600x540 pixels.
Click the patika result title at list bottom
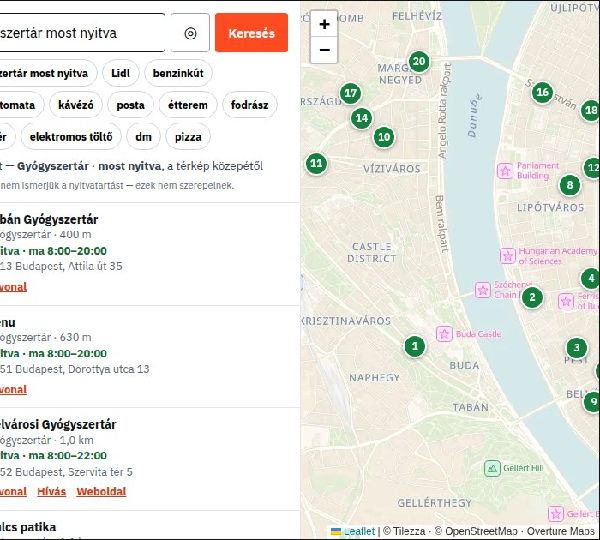[x=28, y=527]
